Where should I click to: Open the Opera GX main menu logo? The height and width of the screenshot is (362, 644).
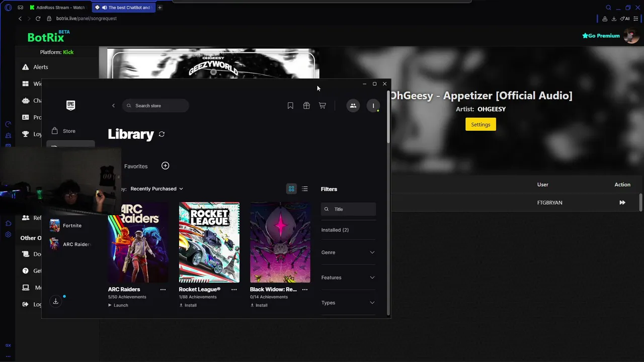8,8
